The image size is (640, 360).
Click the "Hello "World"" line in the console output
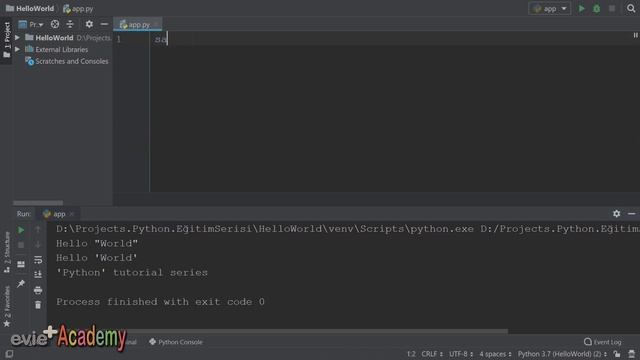(x=97, y=244)
